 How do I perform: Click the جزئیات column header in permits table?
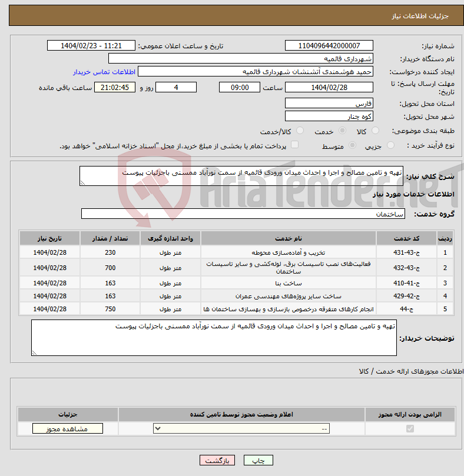(x=68, y=414)
